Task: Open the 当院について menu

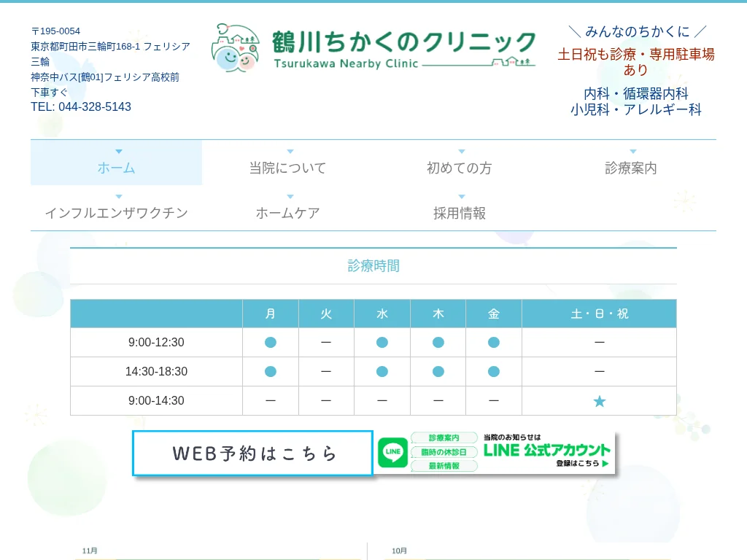Action: [x=287, y=163]
